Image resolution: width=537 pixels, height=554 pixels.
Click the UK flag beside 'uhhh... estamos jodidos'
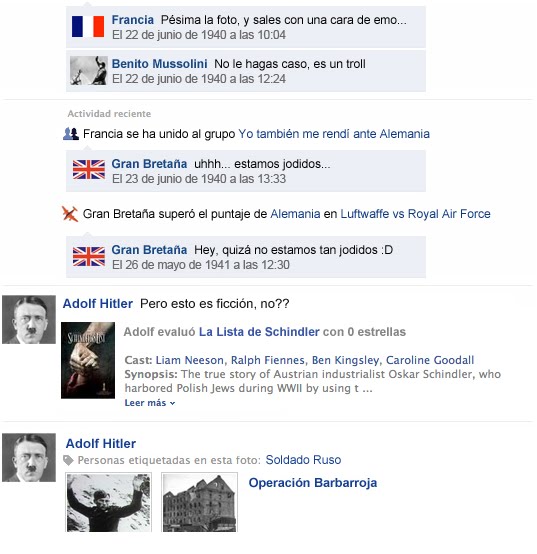[x=89, y=170]
